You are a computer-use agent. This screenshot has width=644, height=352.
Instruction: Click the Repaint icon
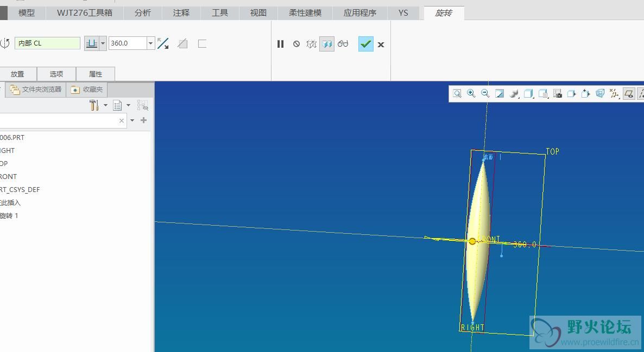pyautogui.click(x=500, y=93)
